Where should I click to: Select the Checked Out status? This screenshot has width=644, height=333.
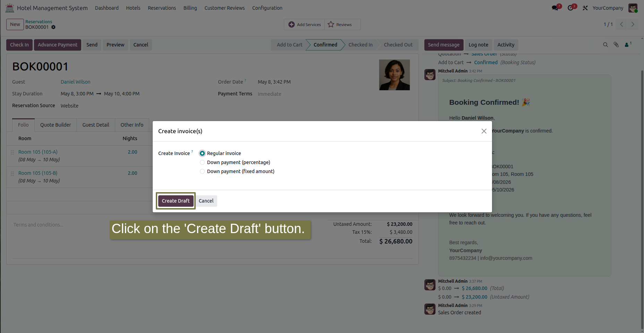398,45
